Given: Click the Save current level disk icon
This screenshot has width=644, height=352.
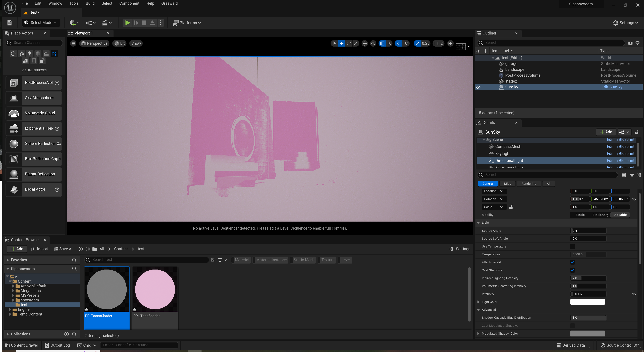Looking at the screenshot, I should pyautogui.click(x=10, y=23).
